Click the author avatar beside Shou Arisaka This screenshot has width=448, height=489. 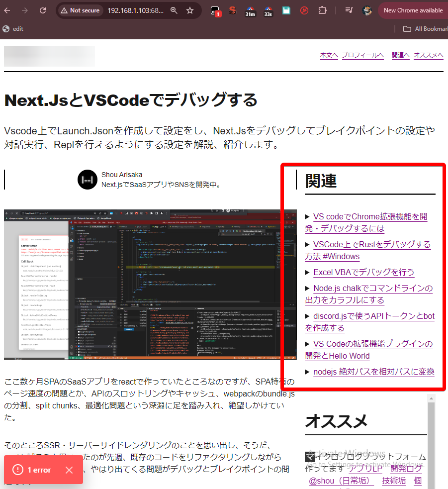pyautogui.click(x=87, y=180)
